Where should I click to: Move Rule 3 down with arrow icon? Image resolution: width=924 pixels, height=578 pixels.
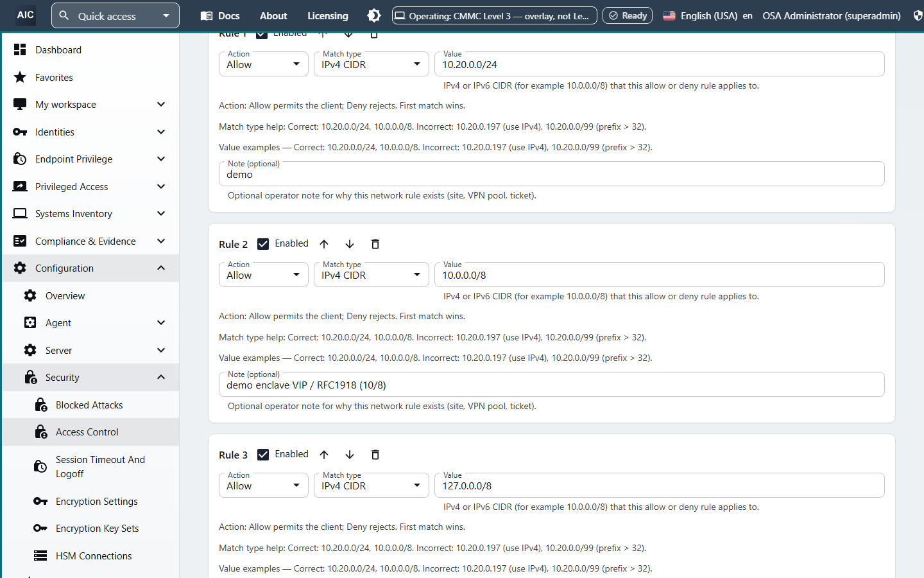tap(350, 455)
